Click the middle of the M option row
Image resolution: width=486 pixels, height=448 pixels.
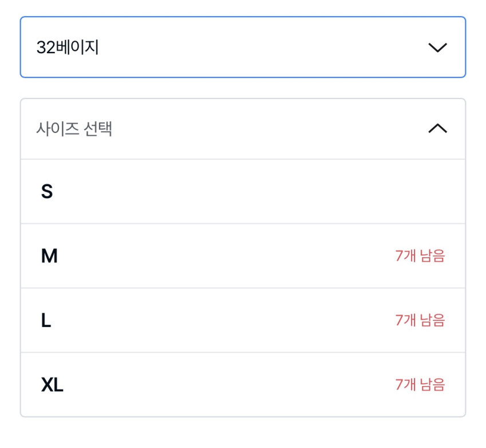point(243,256)
